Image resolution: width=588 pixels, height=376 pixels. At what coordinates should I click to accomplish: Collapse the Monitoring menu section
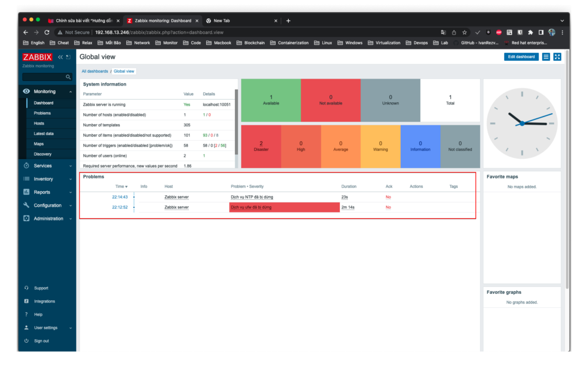[x=47, y=91]
